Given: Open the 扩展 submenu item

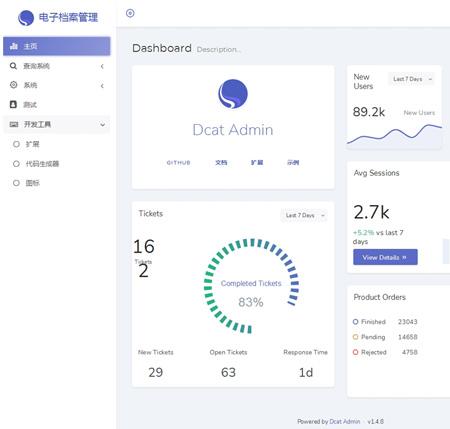Looking at the screenshot, I should (57, 144).
